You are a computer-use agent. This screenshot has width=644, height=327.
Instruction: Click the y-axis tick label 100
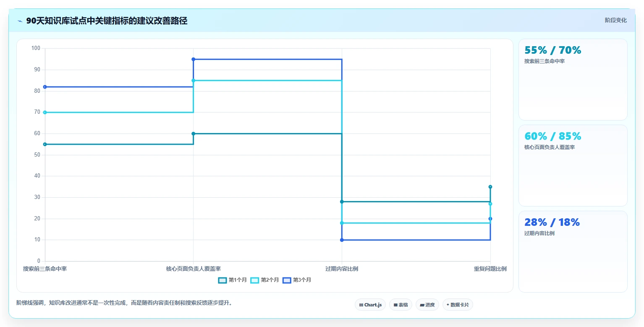(x=36, y=48)
